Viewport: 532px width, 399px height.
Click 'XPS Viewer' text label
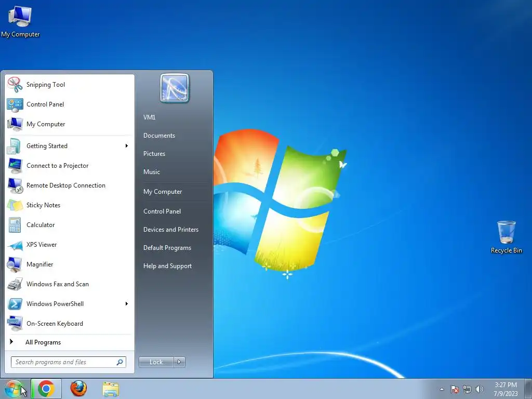pyautogui.click(x=42, y=245)
